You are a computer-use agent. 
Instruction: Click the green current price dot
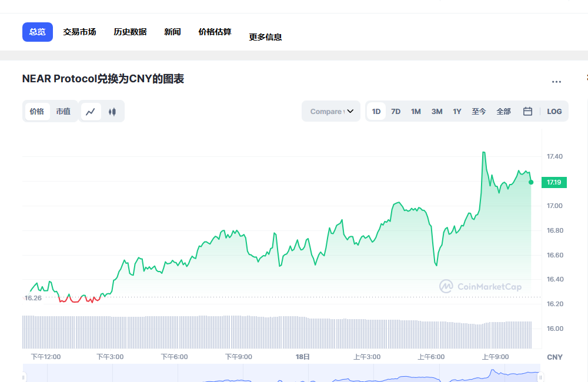pos(531,182)
